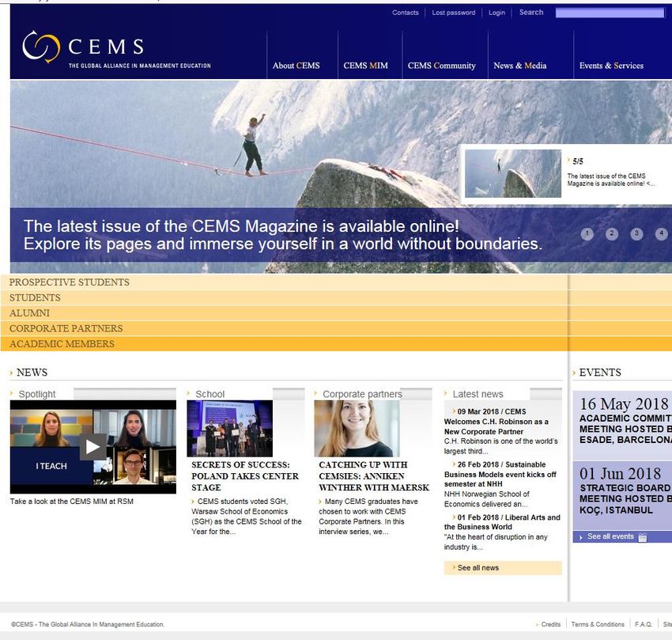Open 26 Feb 2018 Sustainable Business Models news

click(500, 474)
